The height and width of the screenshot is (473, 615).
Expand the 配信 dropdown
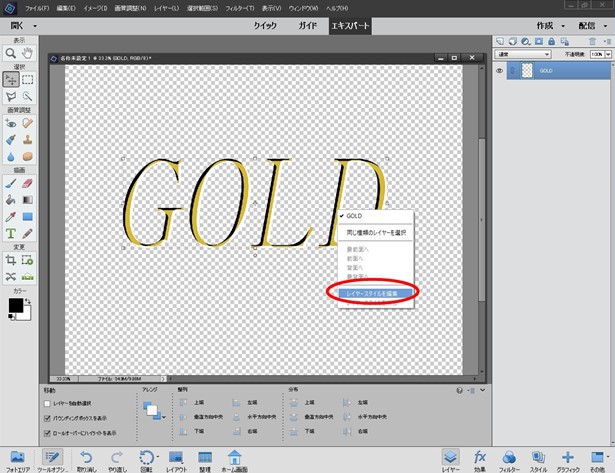click(606, 26)
